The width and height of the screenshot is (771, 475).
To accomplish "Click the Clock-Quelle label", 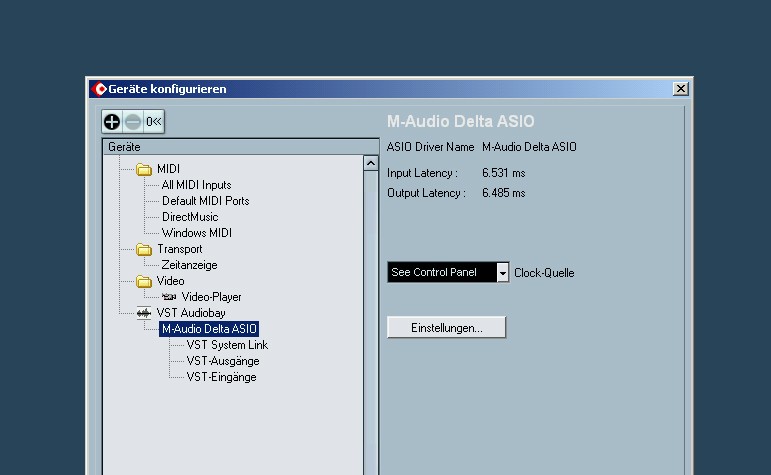I will (544, 273).
